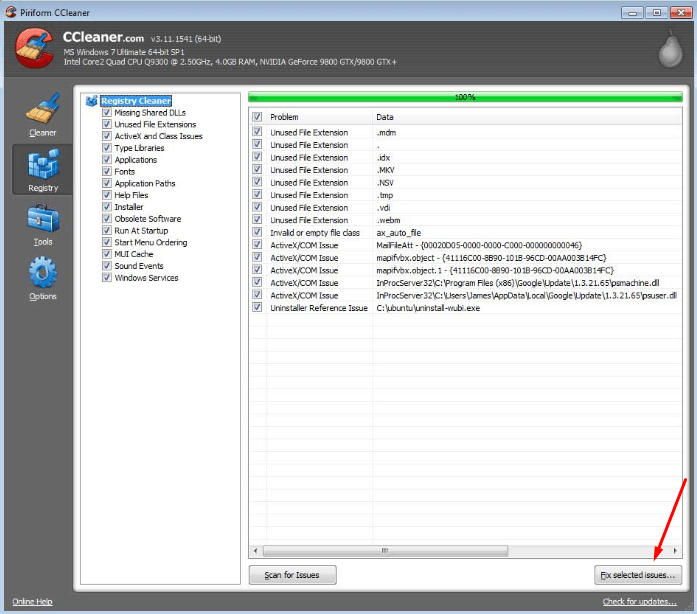Select the Registry section icon
The height and width of the screenshot is (614, 697).
point(43,163)
